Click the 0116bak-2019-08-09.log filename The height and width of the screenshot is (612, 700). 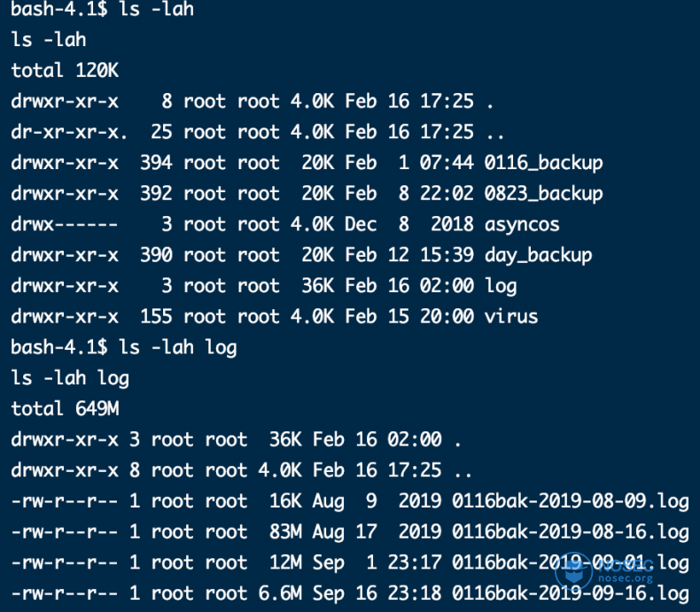click(x=571, y=501)
